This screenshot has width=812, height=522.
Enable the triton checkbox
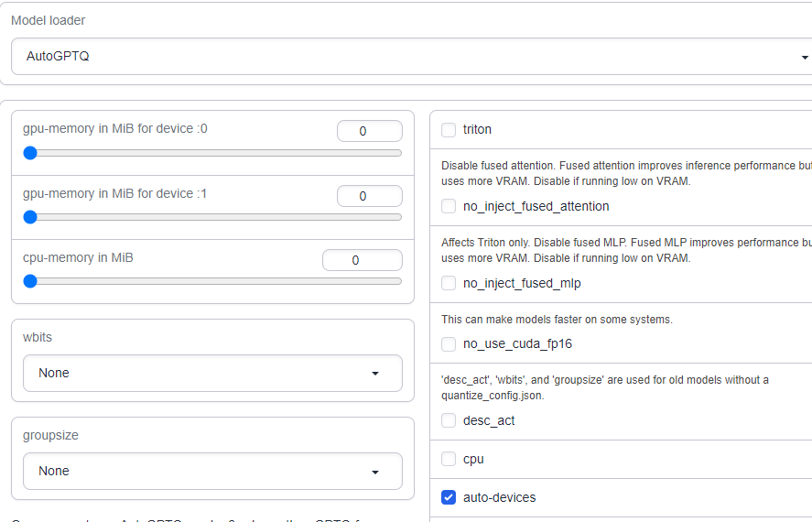[449, 130]
